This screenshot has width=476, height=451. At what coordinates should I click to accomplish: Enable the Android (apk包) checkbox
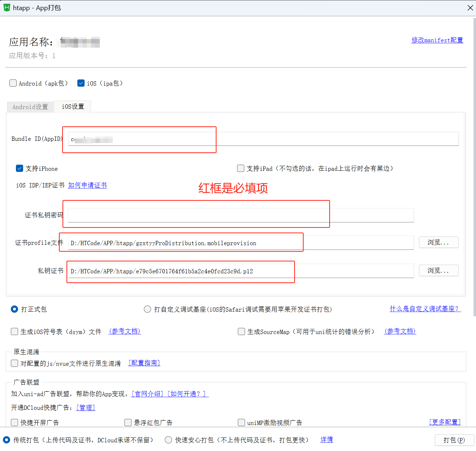13,83
